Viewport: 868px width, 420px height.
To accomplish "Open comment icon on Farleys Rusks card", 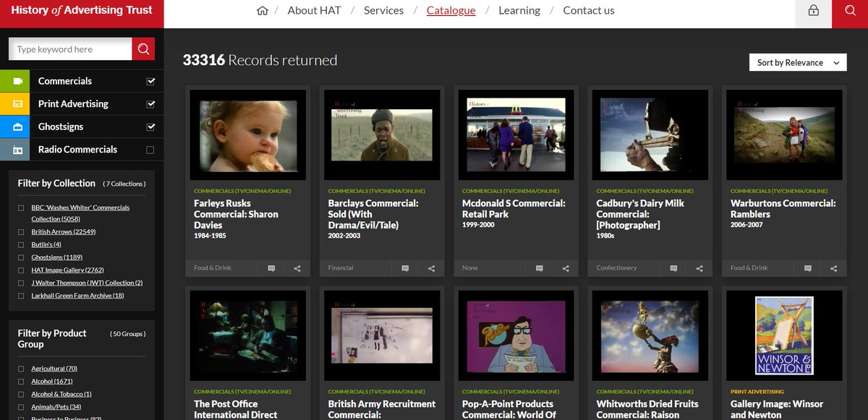I will click(x=271, y=268).
